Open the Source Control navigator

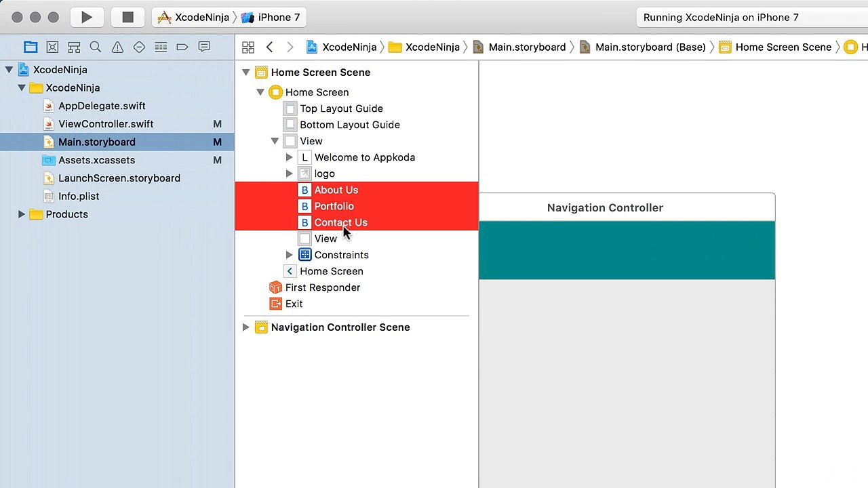(52, 47)
